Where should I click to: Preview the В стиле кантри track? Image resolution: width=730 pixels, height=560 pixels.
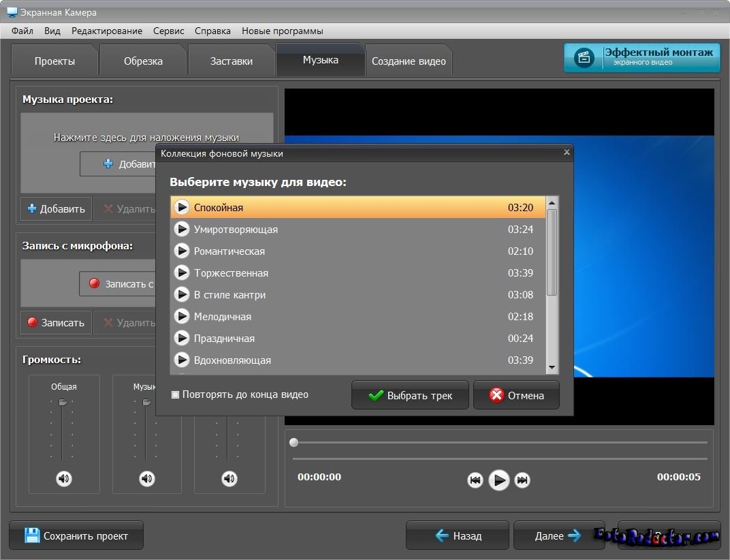click(182, 294)
